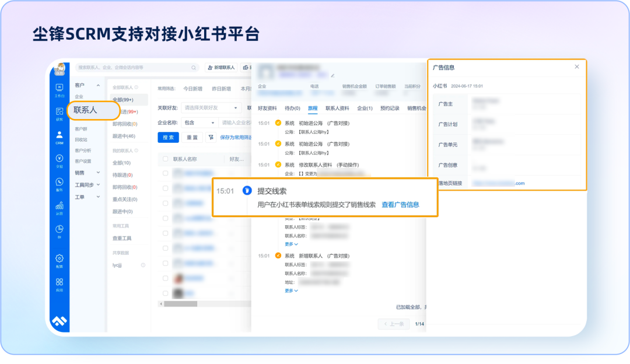Select the 全部(10) filter under 我的联系人
This screenshot has width=630, height=364.
click(x=121, y=163)
